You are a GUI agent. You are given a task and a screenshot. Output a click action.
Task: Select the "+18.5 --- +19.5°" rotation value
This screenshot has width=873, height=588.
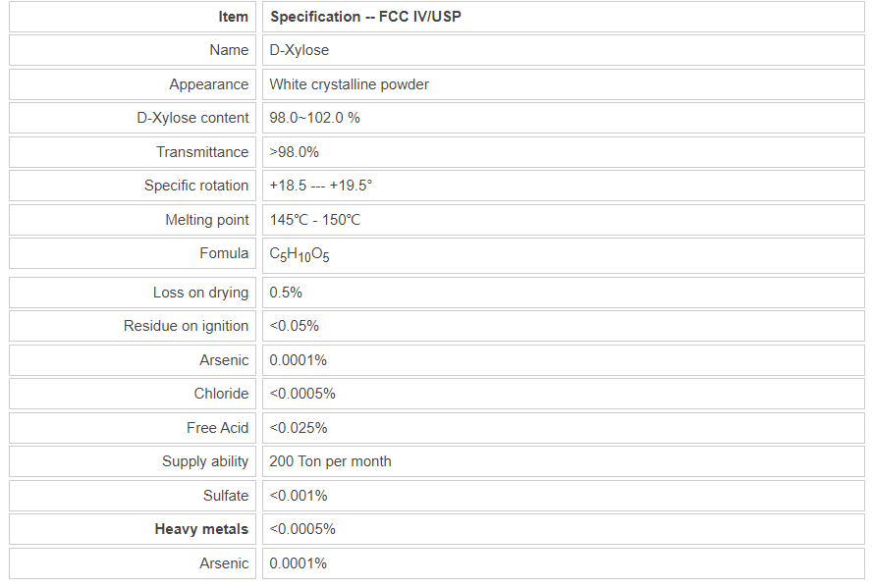pyautogui.click(x=321, y=186)
